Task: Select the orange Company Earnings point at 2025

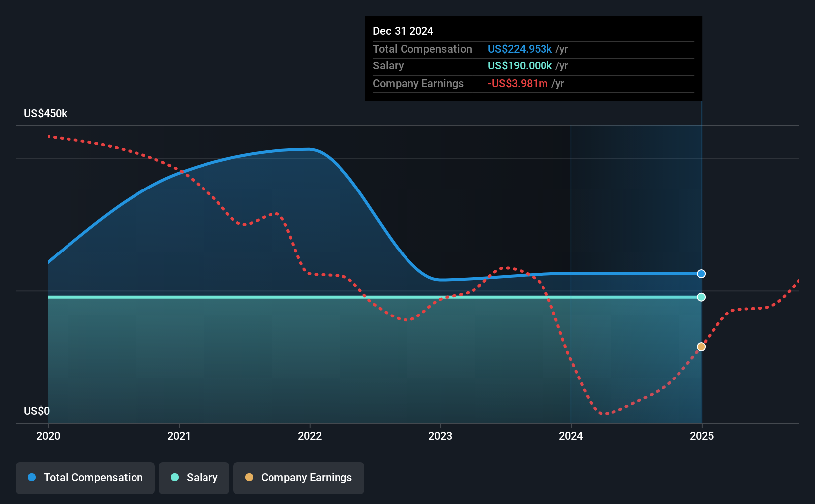Action: (701, 347)
